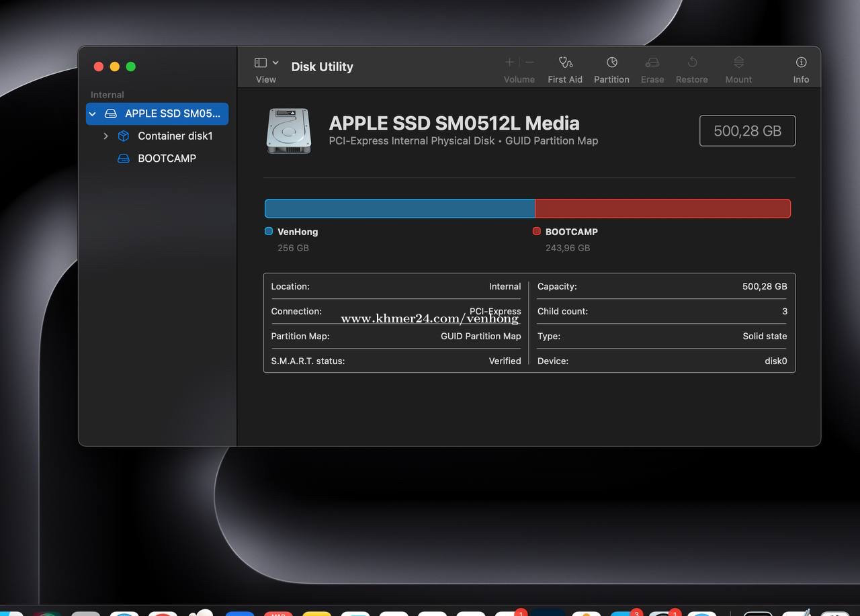The height and width of the screenshot is (616, 860).
Task: Open the sidebar View options icon
Action: [x=261, y=62]
